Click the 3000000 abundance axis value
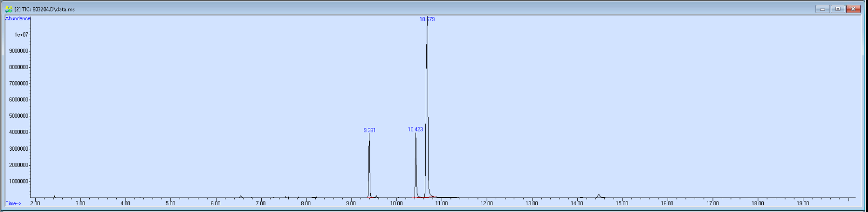Viewport: 868px width, 212px height. click(x=19, y=149)
